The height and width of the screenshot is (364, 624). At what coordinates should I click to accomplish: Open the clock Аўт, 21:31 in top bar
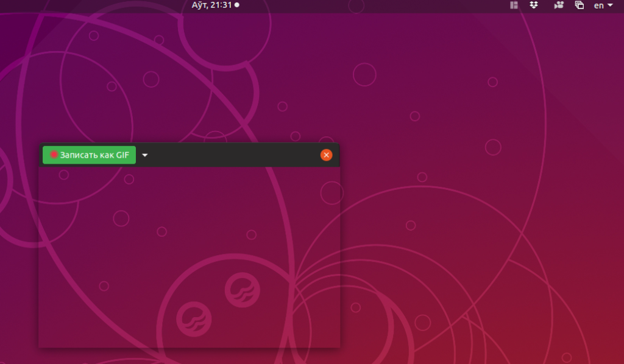(x=215, y=5)
